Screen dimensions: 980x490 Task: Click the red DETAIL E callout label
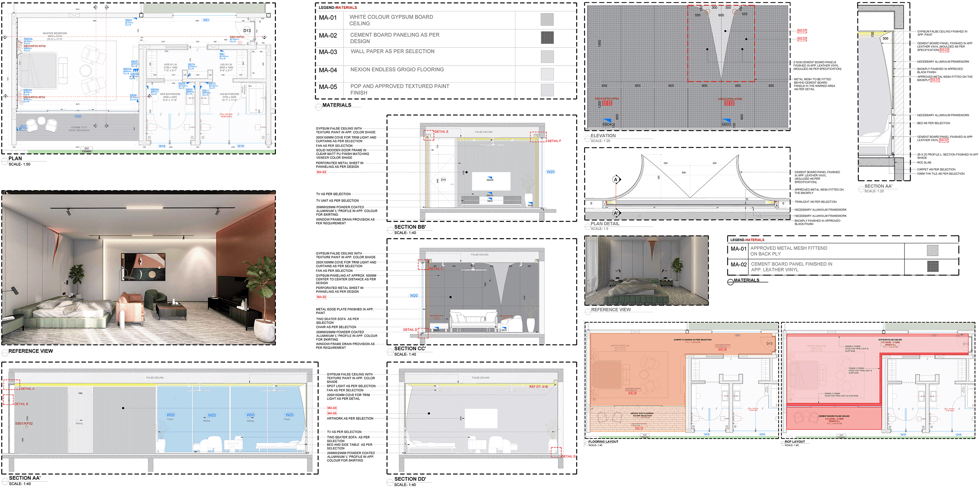[x=441, y=132]
